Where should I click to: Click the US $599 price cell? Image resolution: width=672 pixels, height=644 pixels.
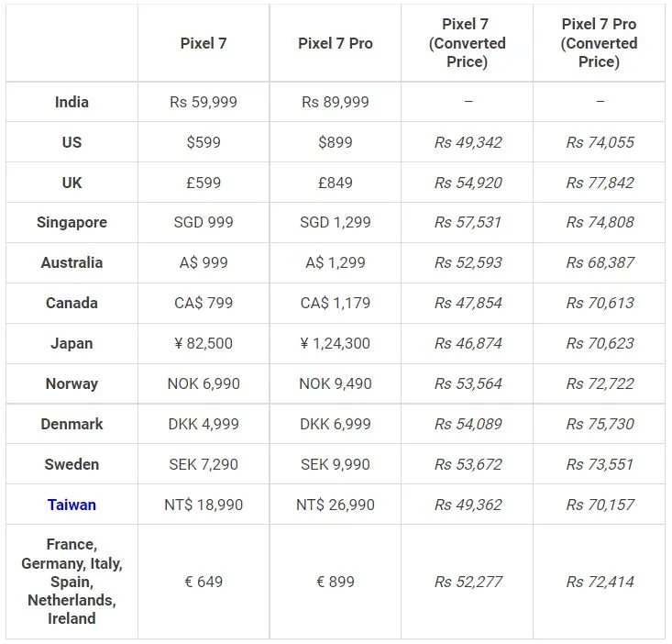tap(204, 142)
